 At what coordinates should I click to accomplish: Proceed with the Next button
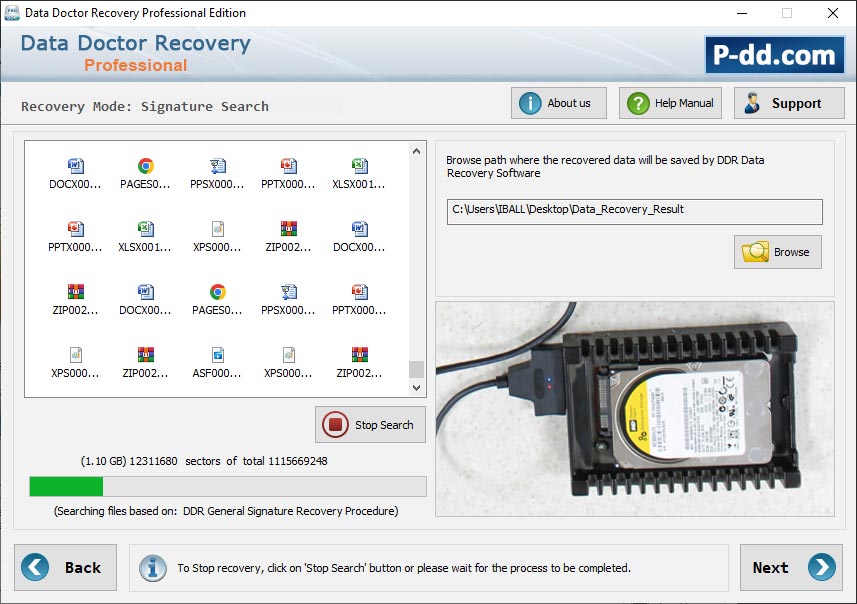coord(791,567)
